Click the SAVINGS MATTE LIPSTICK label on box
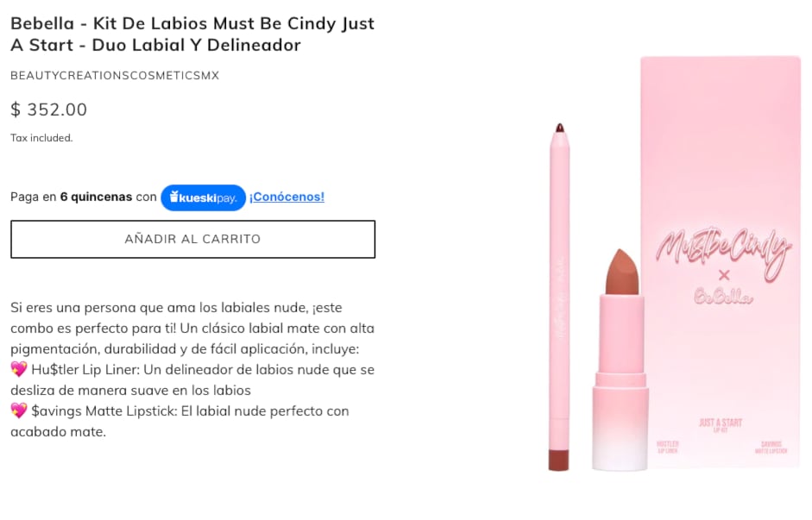The width and height of the screenshot is (812, 520). (x=770, y=447)
